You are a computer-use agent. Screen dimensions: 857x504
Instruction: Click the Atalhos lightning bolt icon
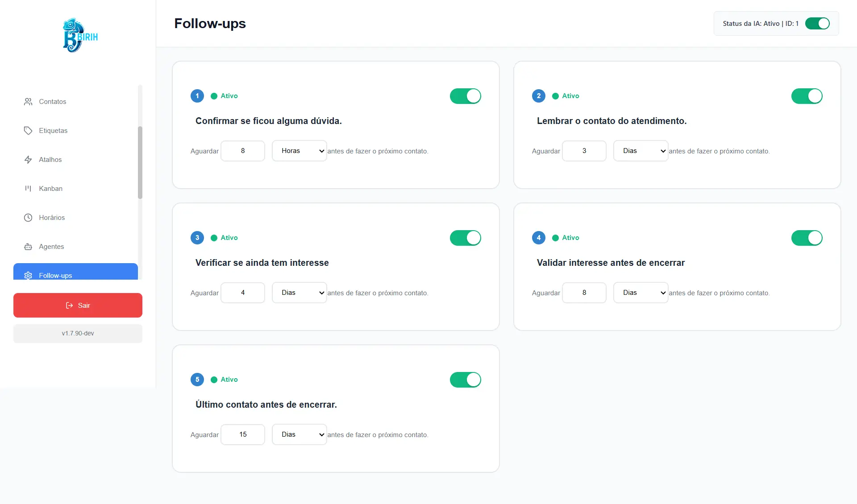click(x=28, y=160)
